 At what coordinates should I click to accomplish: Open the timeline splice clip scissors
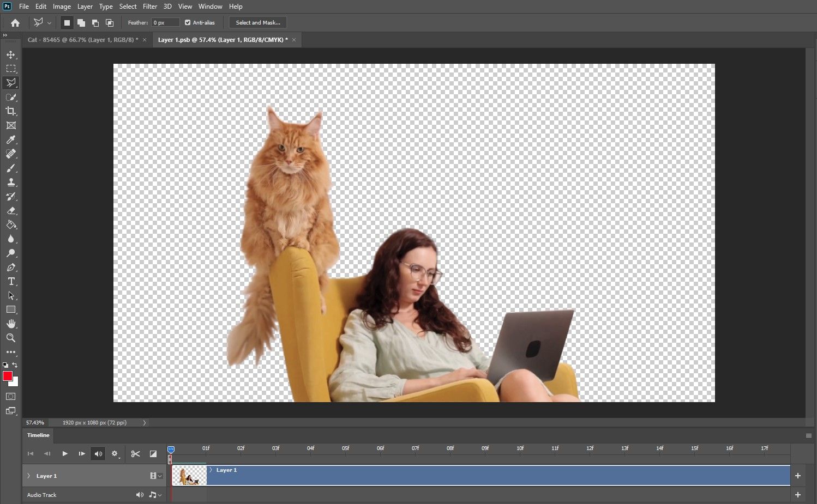(x=136, y=453)
